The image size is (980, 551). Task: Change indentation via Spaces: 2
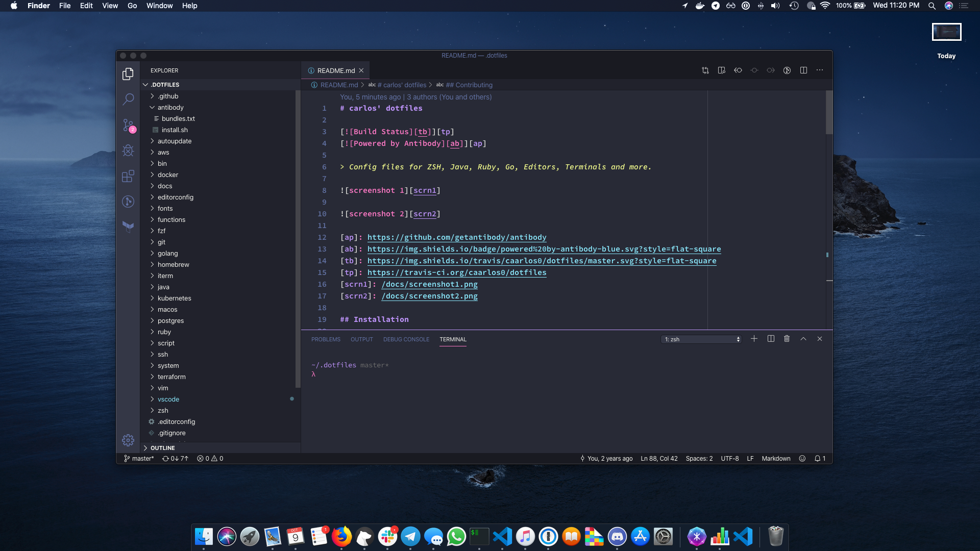(699, 459)
